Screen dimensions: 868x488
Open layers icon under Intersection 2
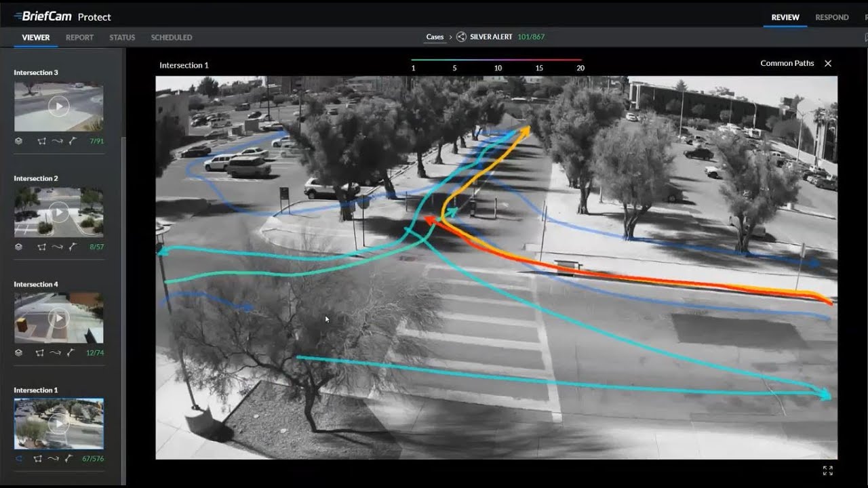pos(18,247)
